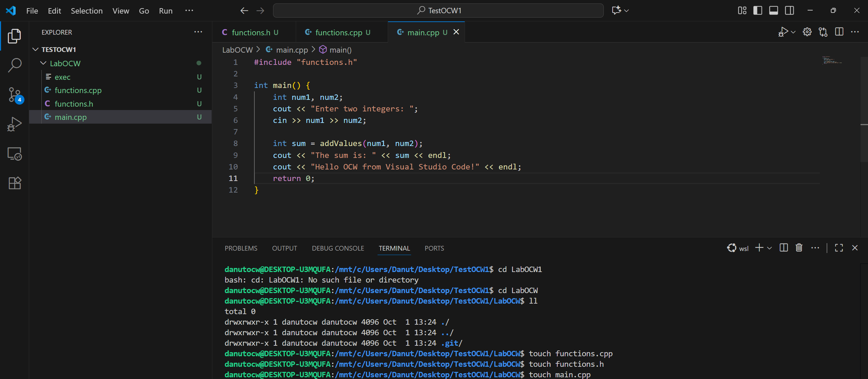Click the TestOCW1 command center search box
The height and width of the screenshot is (379, 868).
pyautogui.click(x=438, y=11)
